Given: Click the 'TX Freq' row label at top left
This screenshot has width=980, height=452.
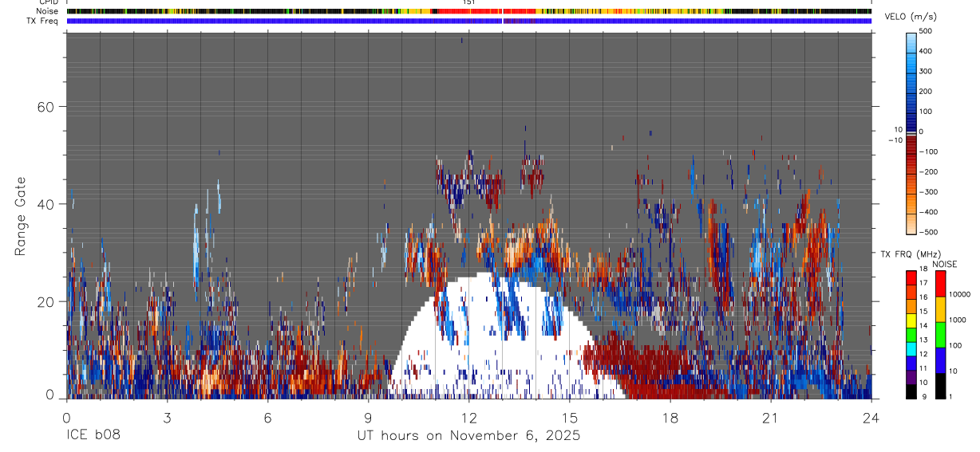Looking at the screenshot, I should click(x=42, y=20).
